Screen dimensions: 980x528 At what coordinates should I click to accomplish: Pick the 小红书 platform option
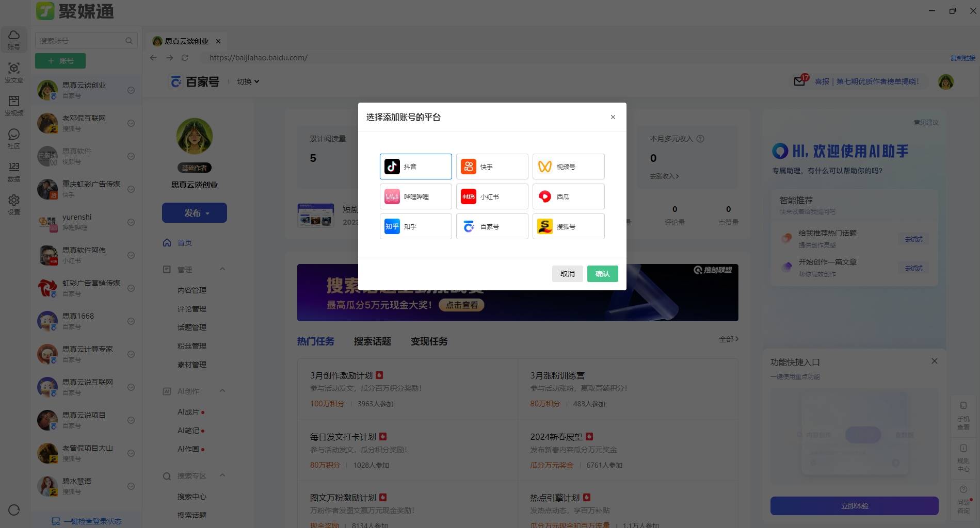(492, 196)
